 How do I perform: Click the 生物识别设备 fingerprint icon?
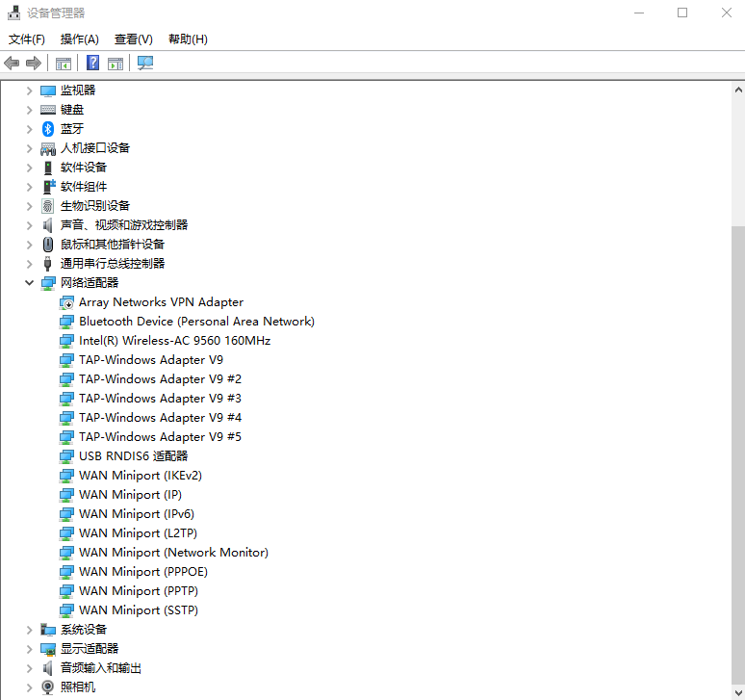click(48, 206)
